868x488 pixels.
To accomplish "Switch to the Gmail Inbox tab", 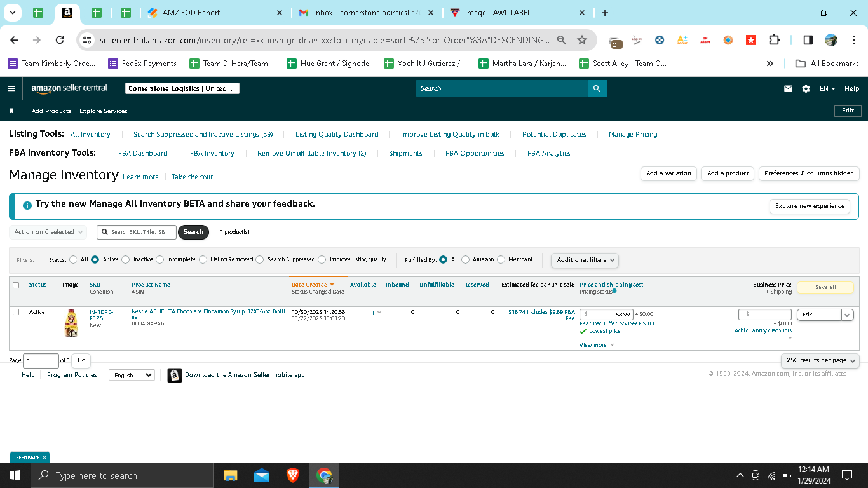I will 367,13.
